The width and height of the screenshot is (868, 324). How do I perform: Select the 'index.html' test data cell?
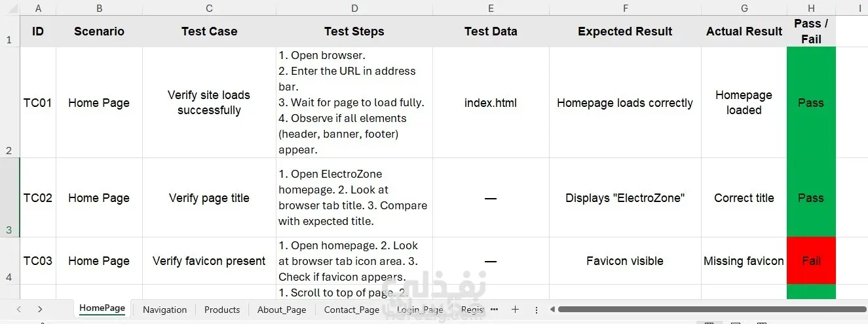click(491, 103)
